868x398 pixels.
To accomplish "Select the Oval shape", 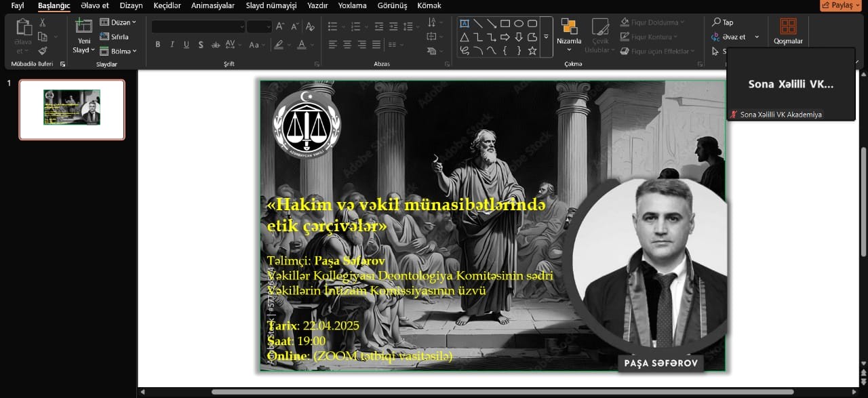I will tap(519, 23).
